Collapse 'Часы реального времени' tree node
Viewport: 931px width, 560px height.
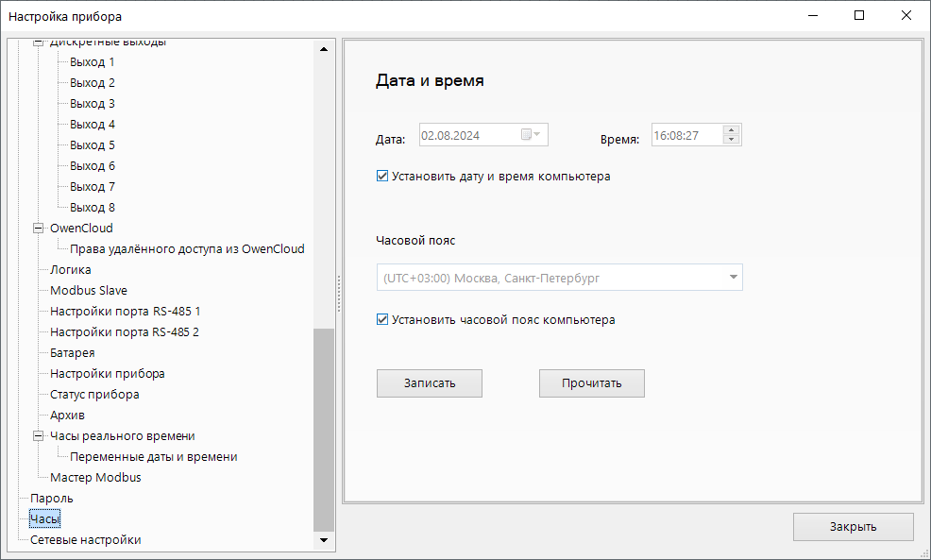(x=39, y=436)
